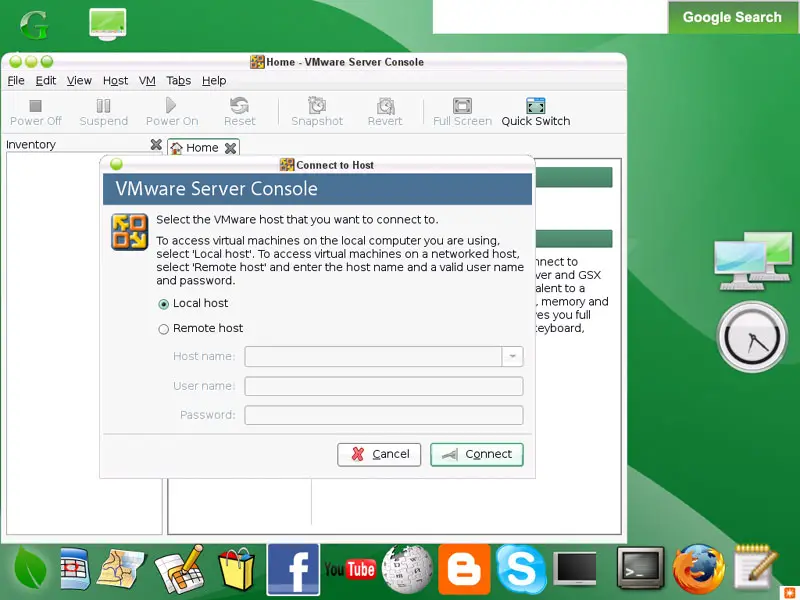Click the Suspend toolbar icon
The image size is (800, 600).
tap(103, 106)
